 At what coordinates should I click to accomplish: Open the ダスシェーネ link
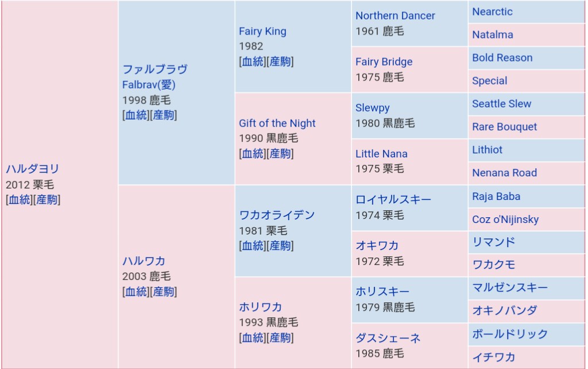388,337
